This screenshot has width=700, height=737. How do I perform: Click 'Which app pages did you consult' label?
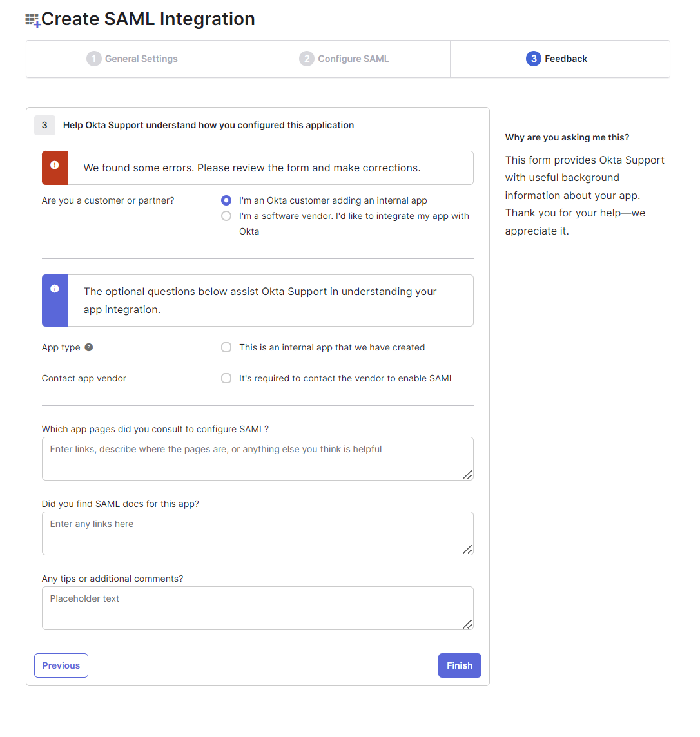pos(155,429)
